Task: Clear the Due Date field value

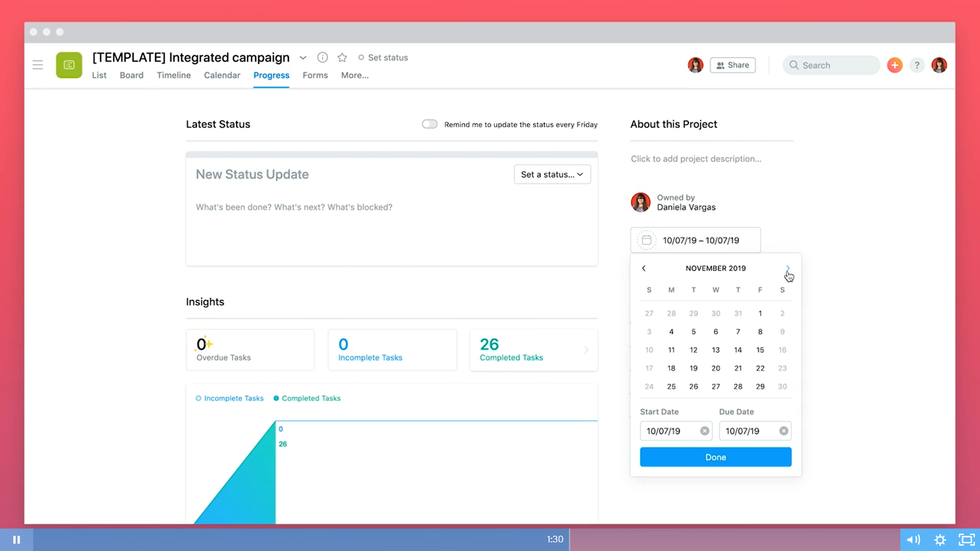Action: tap(783, 431)
